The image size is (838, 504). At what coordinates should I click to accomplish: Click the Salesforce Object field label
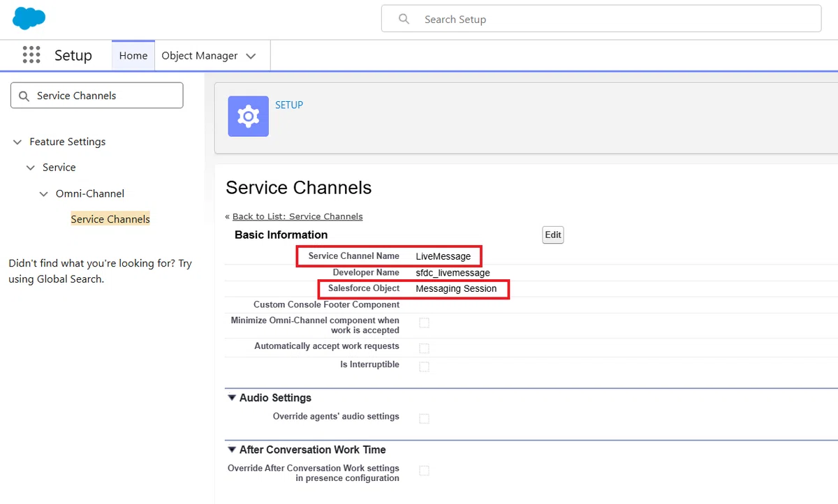click(x=364, y=288)
